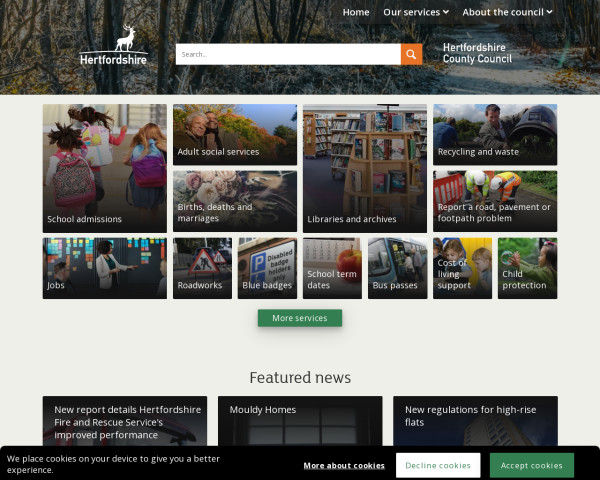Follow the More about cookies link
This screenshot has width=600, height=480.
pyautogui.click(x=344, y=465)
